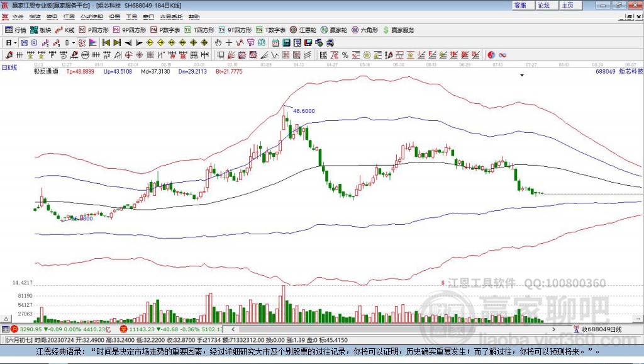The width and height of the screenshot is (644, 364).
Task: Open the 行情 quotes view
Action: pos(16,30)
